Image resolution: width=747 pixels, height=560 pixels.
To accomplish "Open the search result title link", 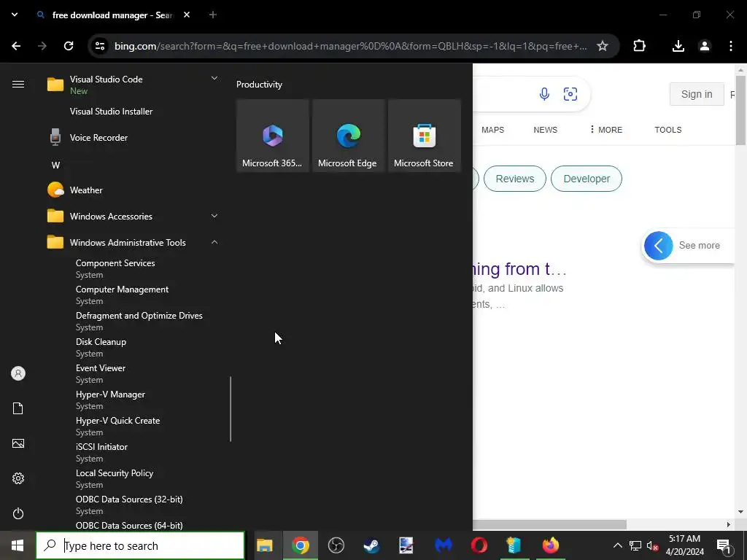I will coord(519,269).
